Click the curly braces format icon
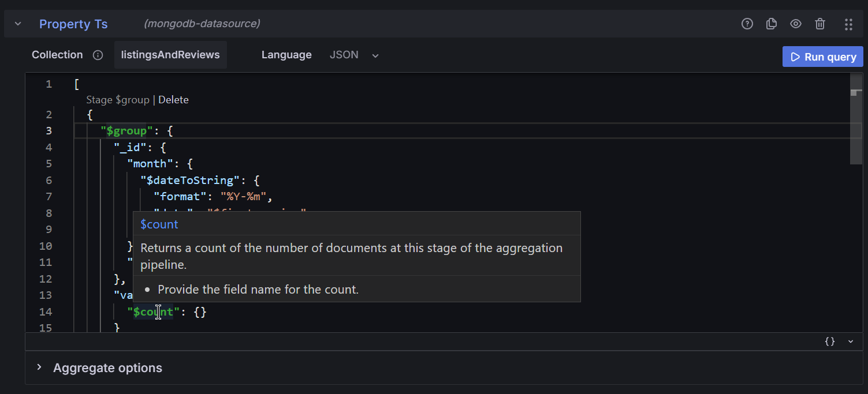Screen dimensions: 868x394 tap(830, 342)
